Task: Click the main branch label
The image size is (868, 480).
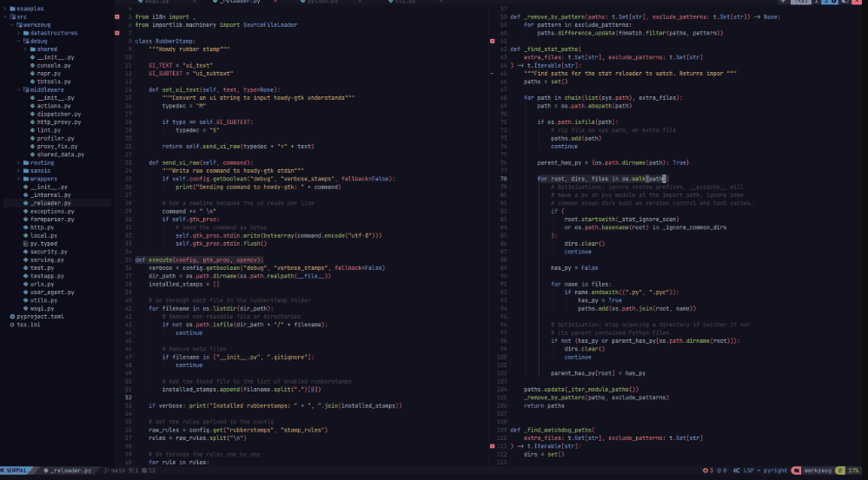Action: pyautogui.click(x=118, y=470)
